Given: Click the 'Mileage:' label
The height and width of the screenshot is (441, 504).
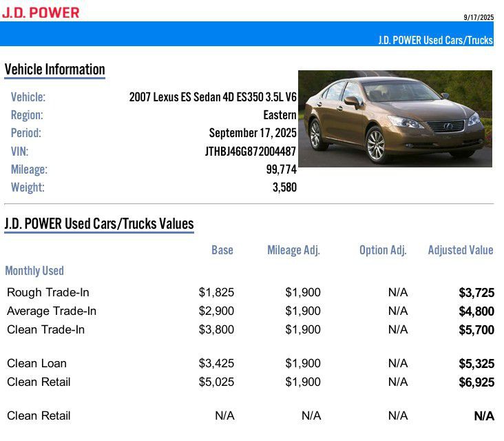Looking at the screenshot, I should [29, 170].
